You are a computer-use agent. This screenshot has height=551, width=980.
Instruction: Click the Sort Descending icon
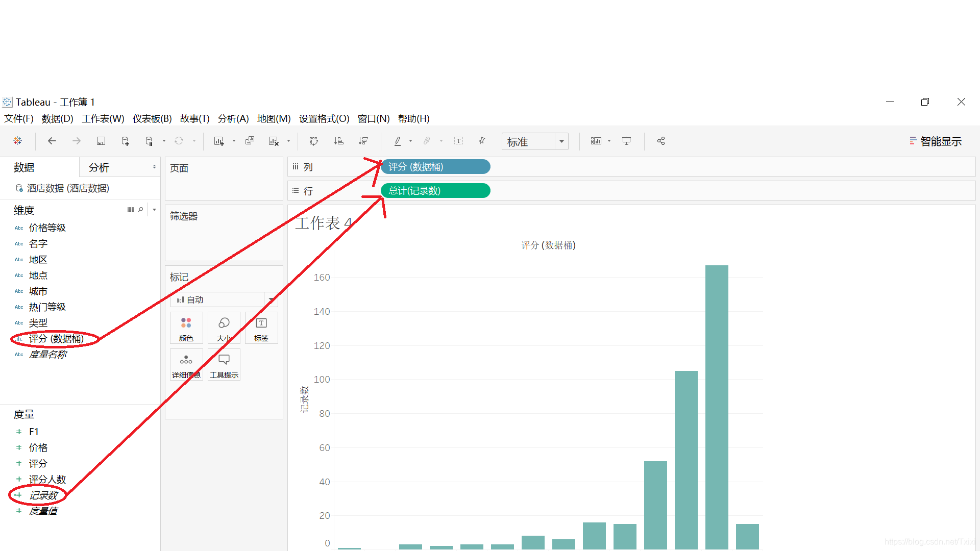(363, 141)
